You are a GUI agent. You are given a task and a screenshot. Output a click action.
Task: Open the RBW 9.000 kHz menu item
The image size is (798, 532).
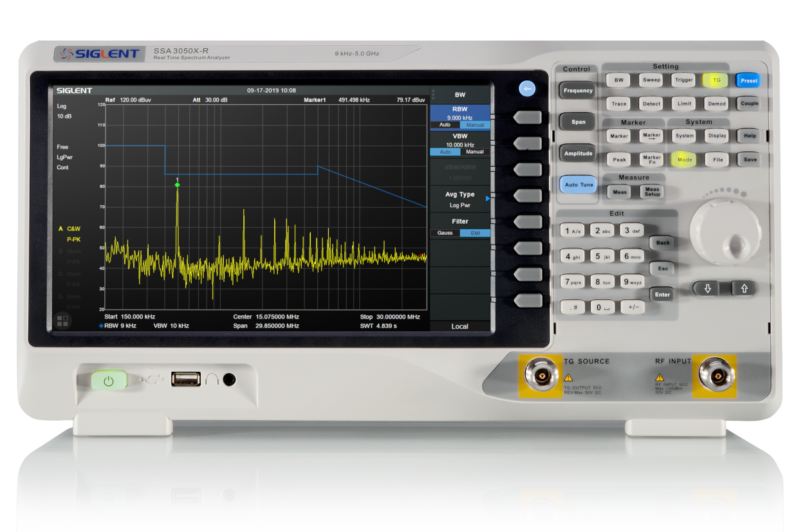[x=460, y=117]
